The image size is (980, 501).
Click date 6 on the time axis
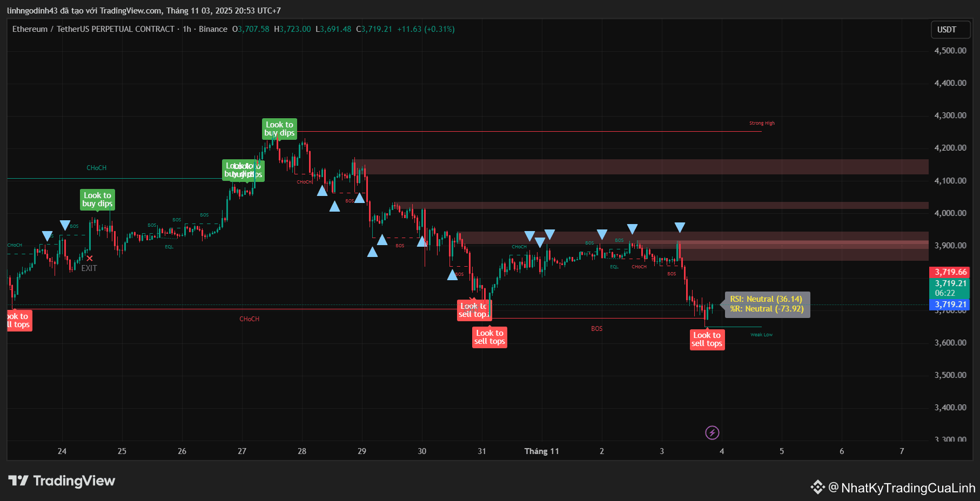842,451
